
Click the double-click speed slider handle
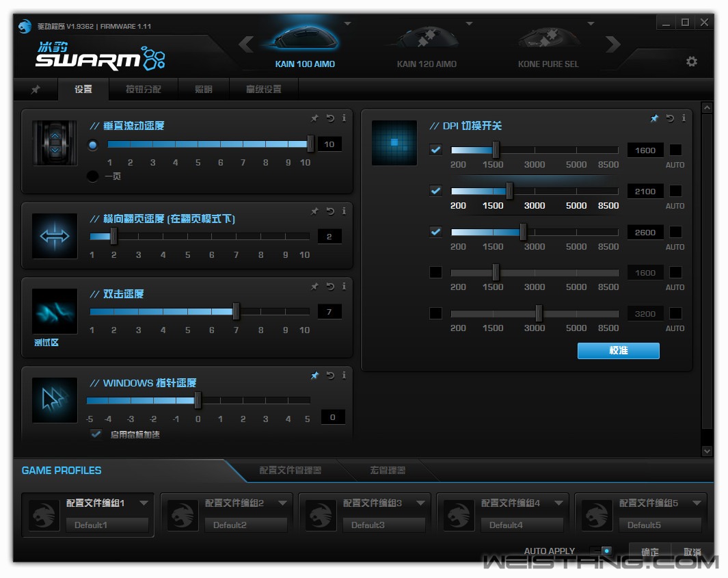point(236,311)
